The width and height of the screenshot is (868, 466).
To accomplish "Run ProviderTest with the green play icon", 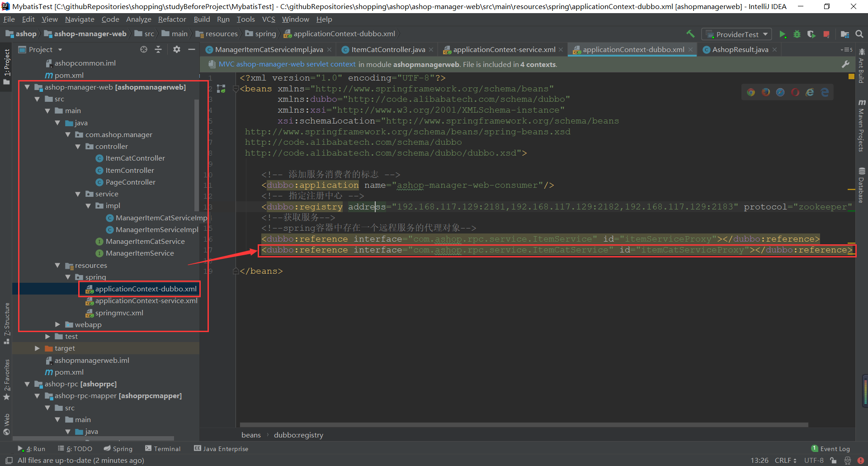I will [783, 34].
